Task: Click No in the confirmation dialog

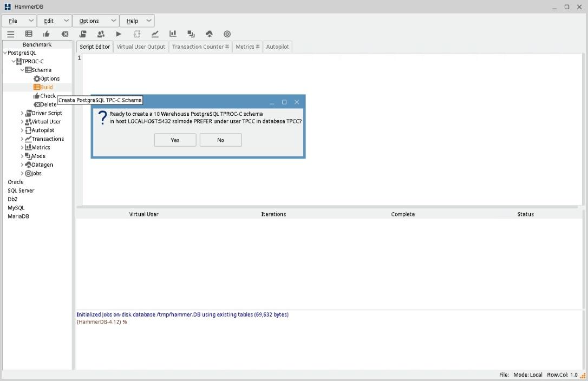Action: (220, 140)
